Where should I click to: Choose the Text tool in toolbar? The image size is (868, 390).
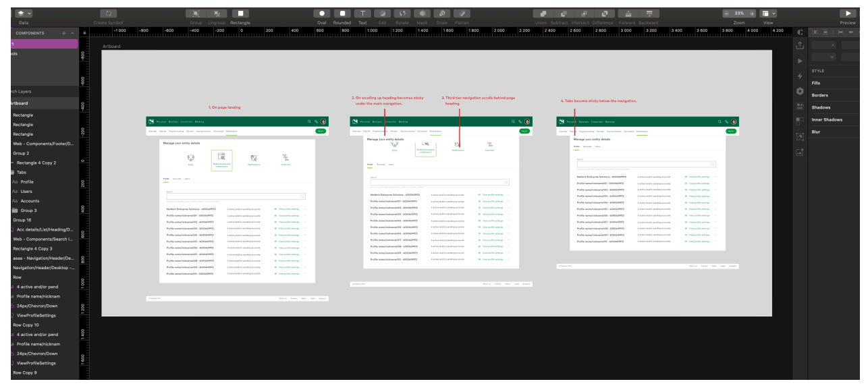(362, 13)
